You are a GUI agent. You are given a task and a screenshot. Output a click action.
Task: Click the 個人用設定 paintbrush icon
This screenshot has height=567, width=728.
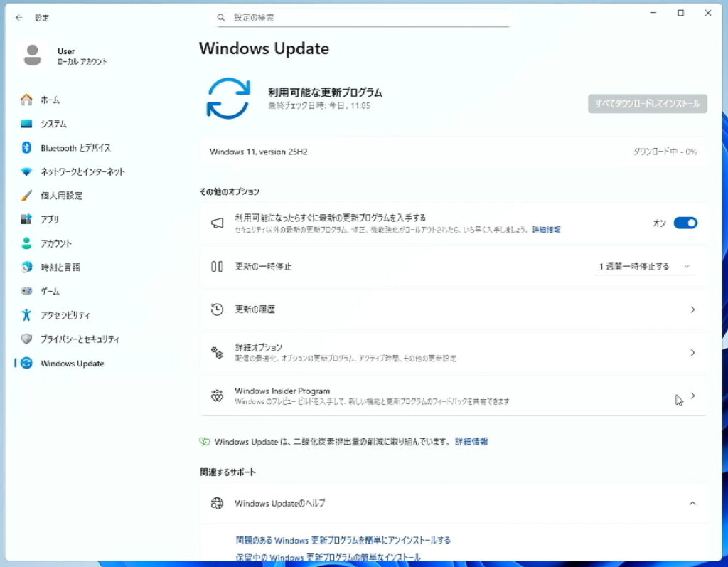27,196
